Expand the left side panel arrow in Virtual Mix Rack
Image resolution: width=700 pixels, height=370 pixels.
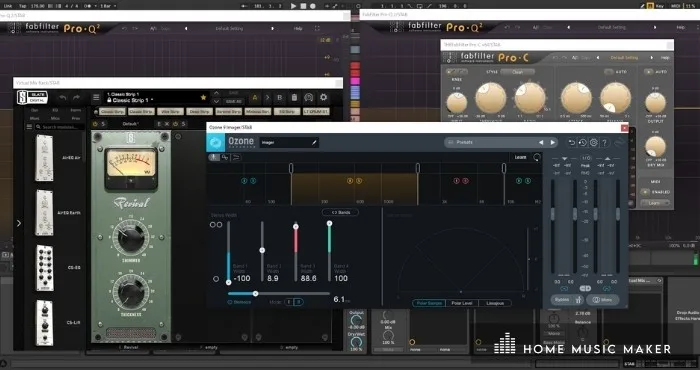(x=18, y=223)
